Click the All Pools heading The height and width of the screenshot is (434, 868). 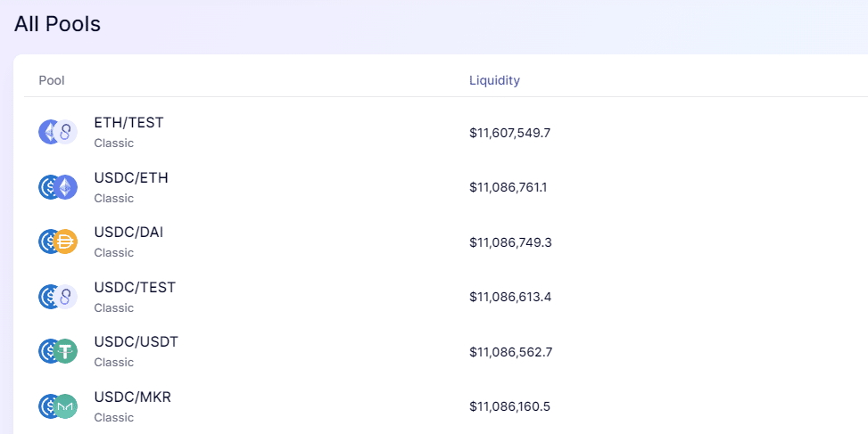[x=58, y=24]
